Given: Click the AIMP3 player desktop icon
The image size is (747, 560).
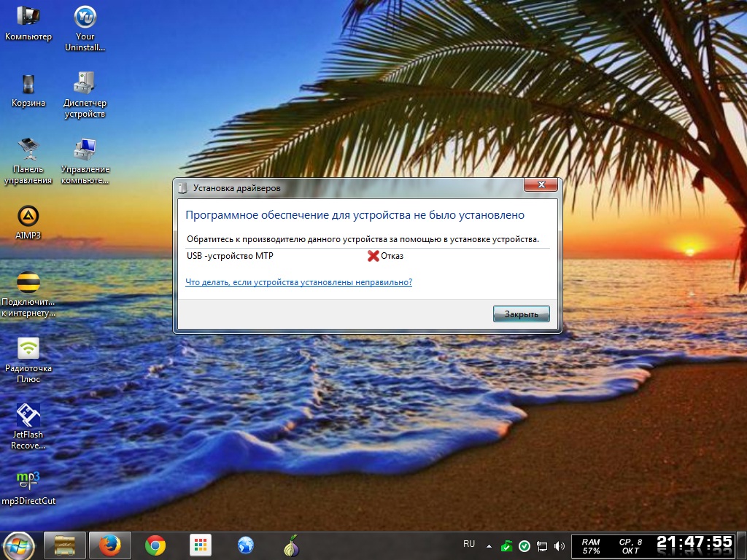Looking at the screenshot, I should pyautogui.click(x=28, y=217).
